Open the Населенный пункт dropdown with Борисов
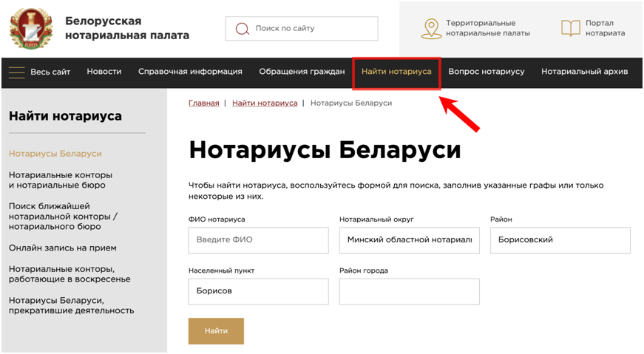Screen dimensions: 644x354 coord(258,291)
